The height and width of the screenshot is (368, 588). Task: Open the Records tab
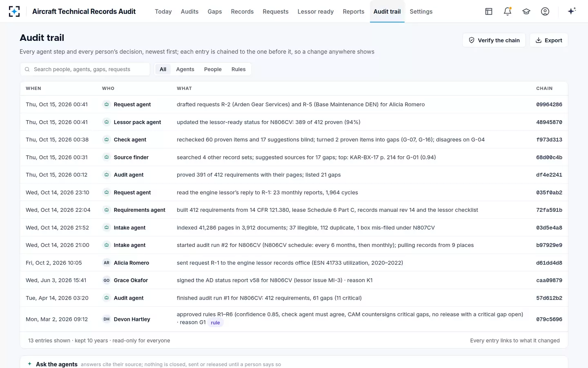[242, 11]
